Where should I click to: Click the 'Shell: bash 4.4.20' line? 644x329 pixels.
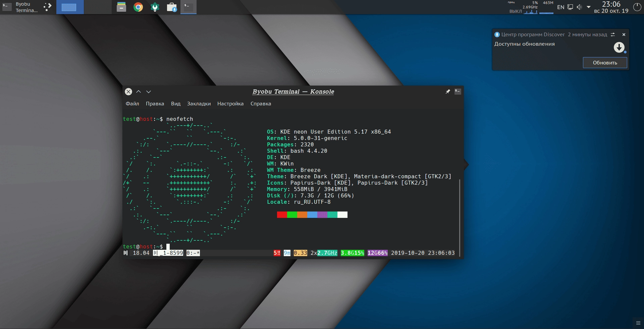297,151
